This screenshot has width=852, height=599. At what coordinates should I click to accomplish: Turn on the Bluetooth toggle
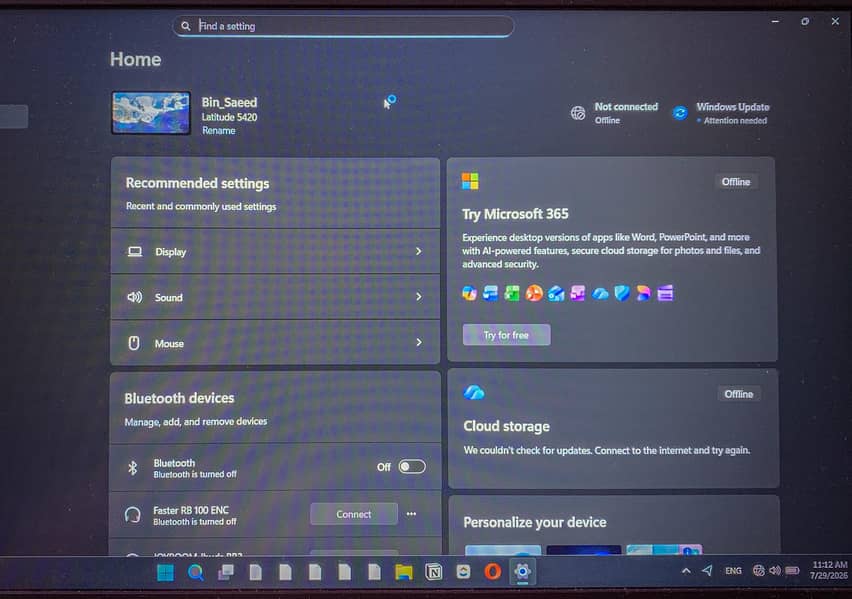tap(412, 467)
